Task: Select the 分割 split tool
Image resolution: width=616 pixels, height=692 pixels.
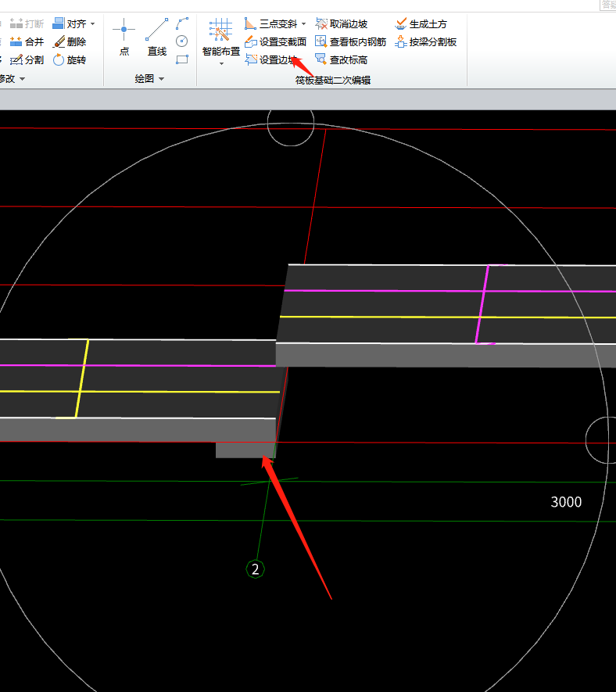Action: 27,60
